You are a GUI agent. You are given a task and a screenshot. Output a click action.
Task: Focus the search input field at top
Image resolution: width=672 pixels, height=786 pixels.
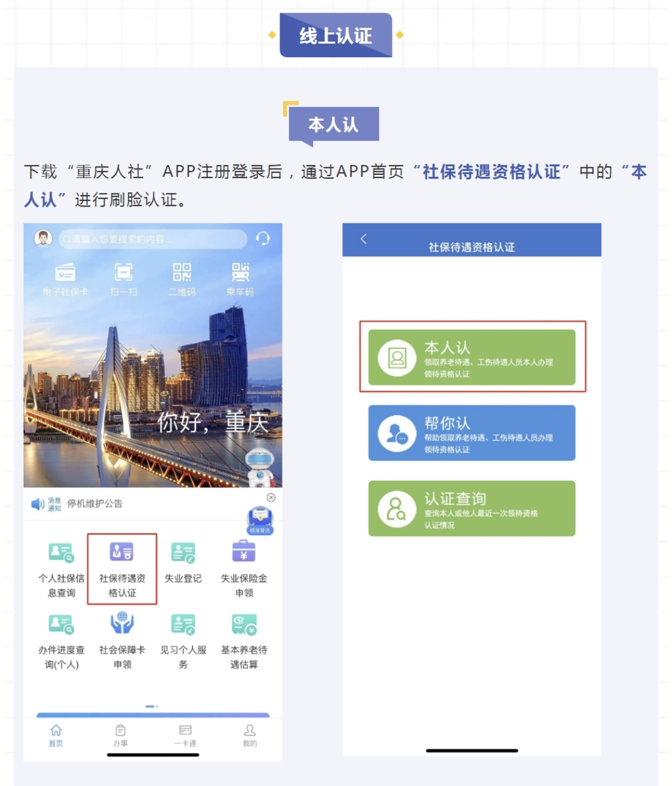(153, 239)
